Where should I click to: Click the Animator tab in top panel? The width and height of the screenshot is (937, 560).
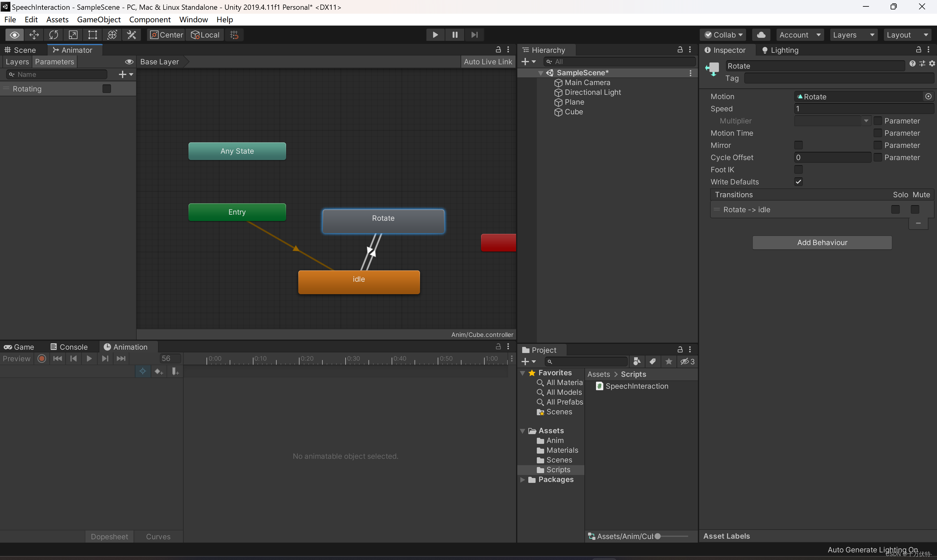pos(75,50)
